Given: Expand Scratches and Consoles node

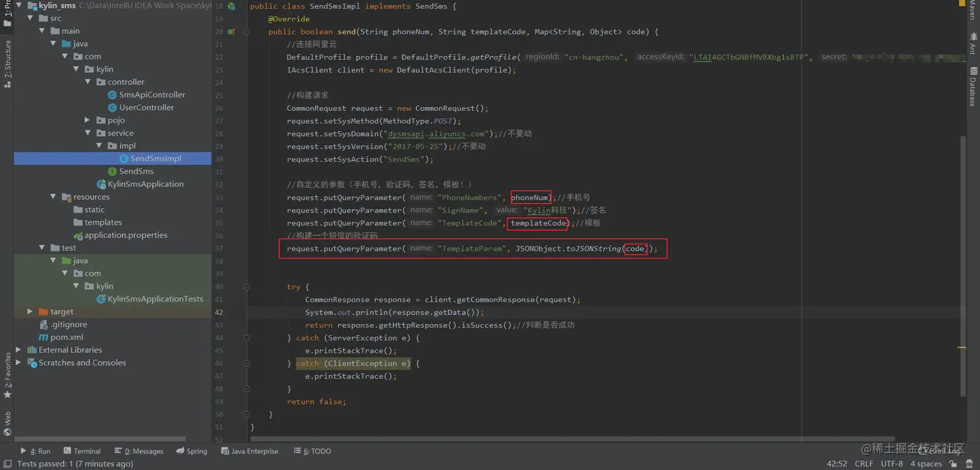Looking at the screenshot, I should tap(19, 362).
